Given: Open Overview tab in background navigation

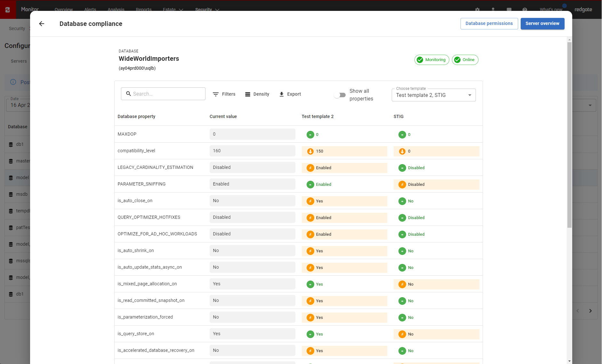Looking at the screenshot, I should (x=64, y=9).
